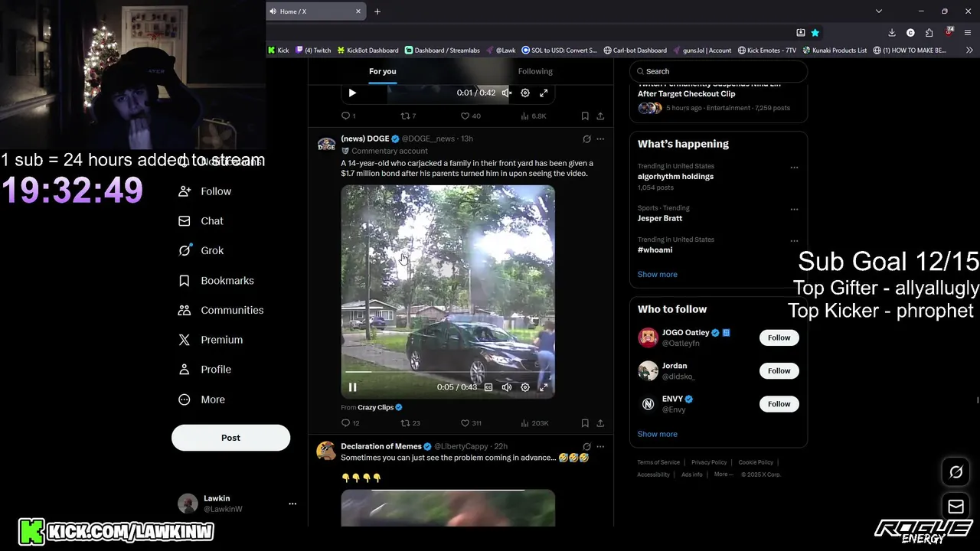Open the browser extensions puzzle icon
980x551 pixels.
tap(929, 33)
